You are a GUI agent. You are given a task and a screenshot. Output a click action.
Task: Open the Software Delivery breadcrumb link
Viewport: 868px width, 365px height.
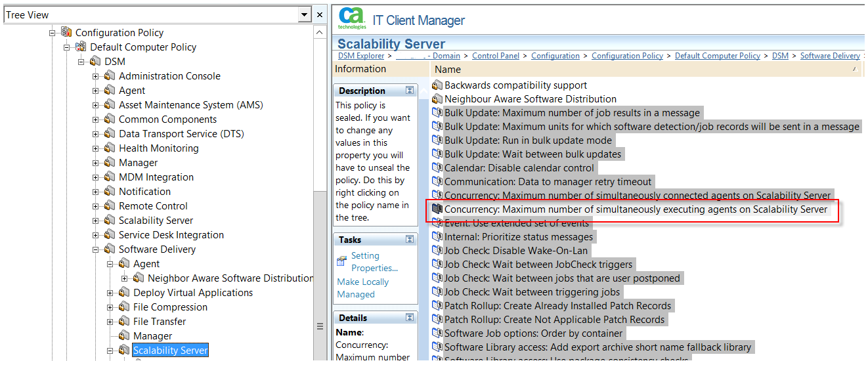(x=830, y=56)
